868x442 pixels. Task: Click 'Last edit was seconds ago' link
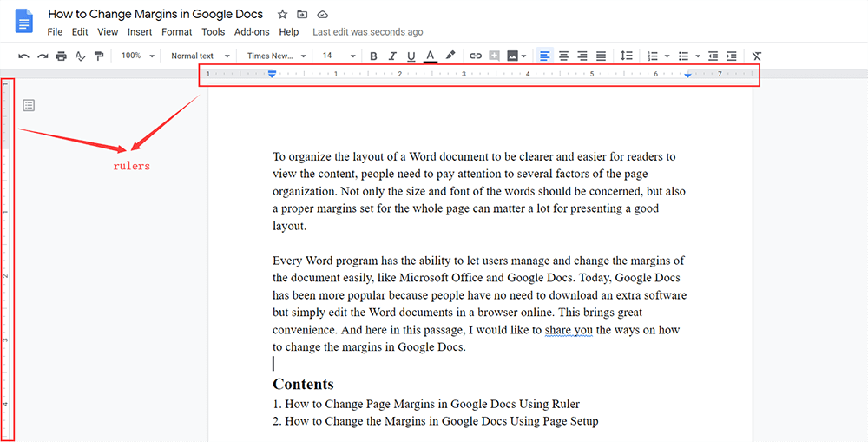click(367, 32)
